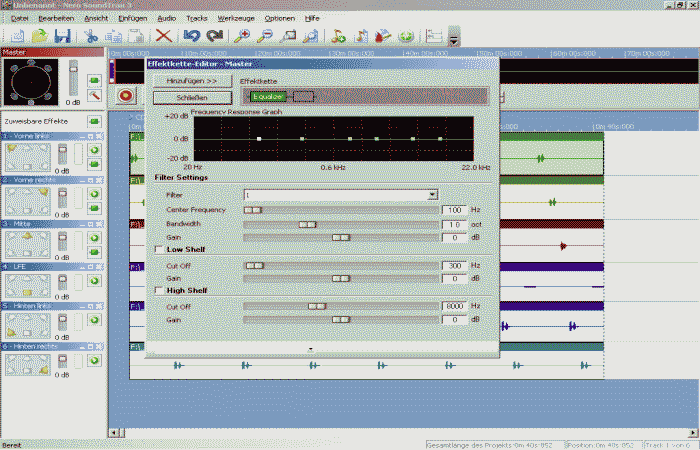
Task: Click the Center Frequency value field
Action: [455, 210]
